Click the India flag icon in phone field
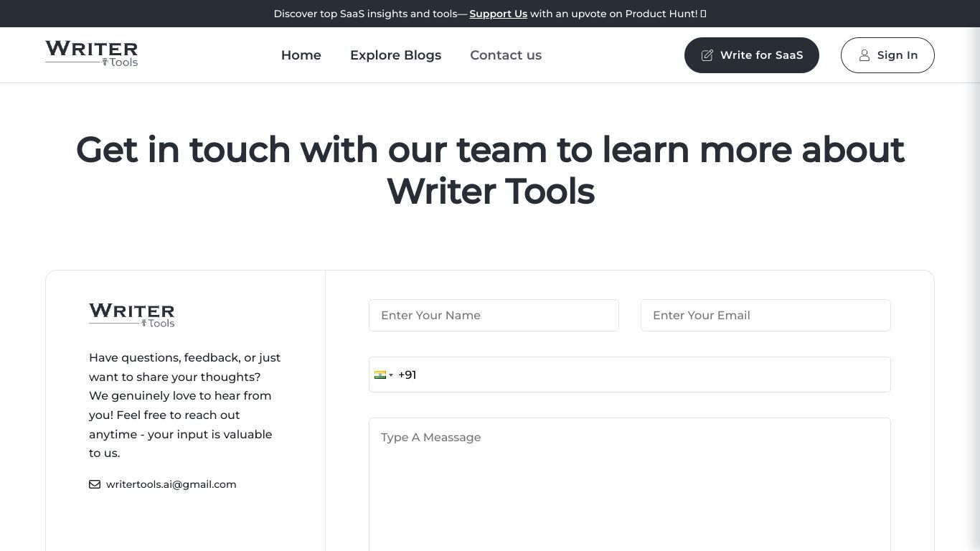This screenshot has width=980, height=551. [380, 375]
